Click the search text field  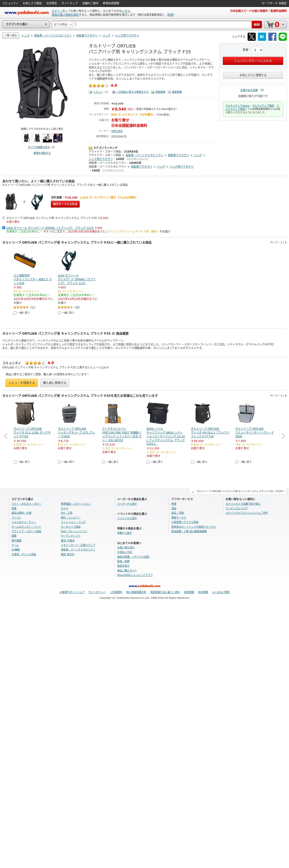click(163, 24)
